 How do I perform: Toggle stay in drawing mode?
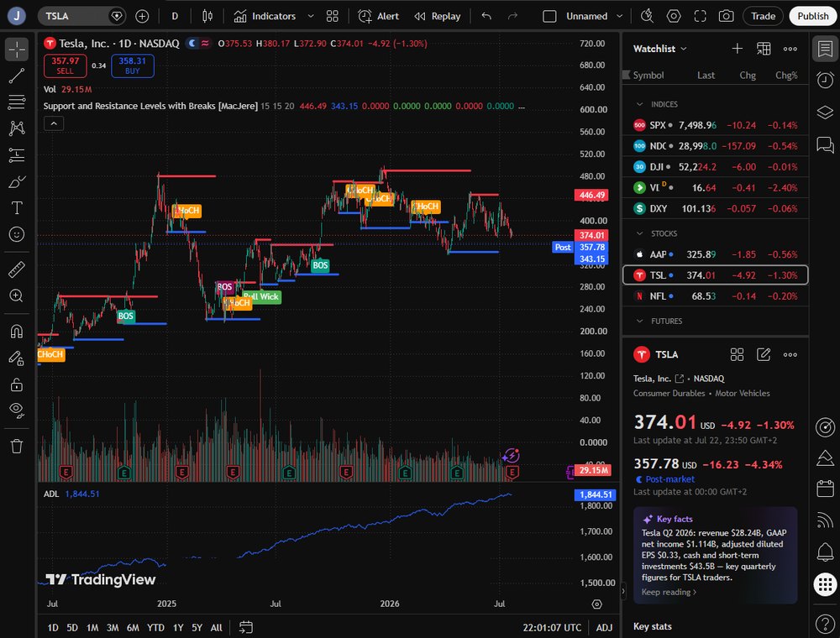coord(17,358)
